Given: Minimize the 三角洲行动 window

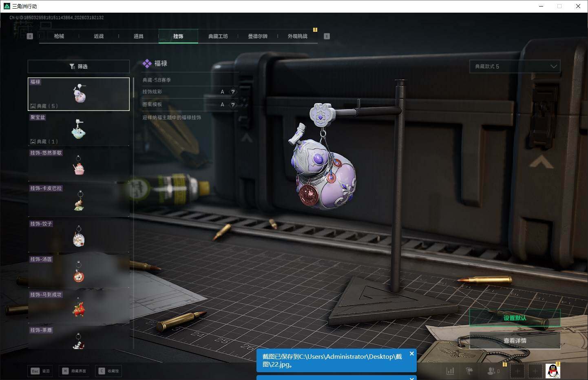Looking at the screenshot, I should click(542, 6).
